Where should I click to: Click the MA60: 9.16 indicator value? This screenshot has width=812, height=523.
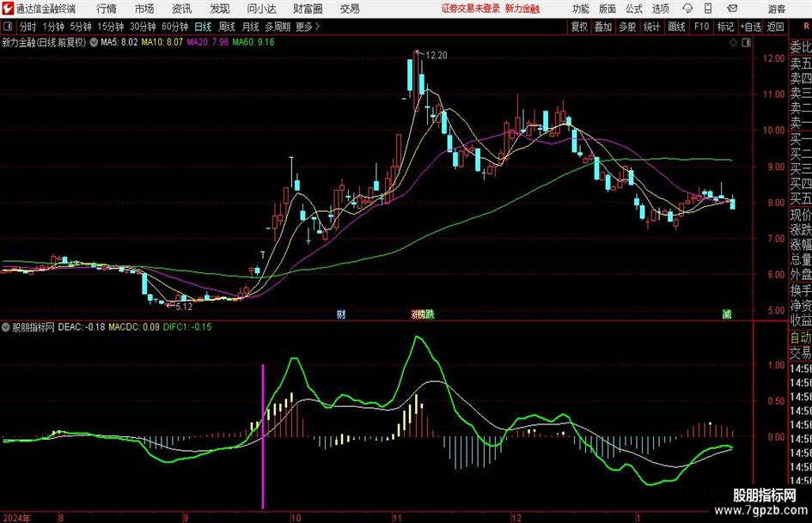click(x=253, y=42)
